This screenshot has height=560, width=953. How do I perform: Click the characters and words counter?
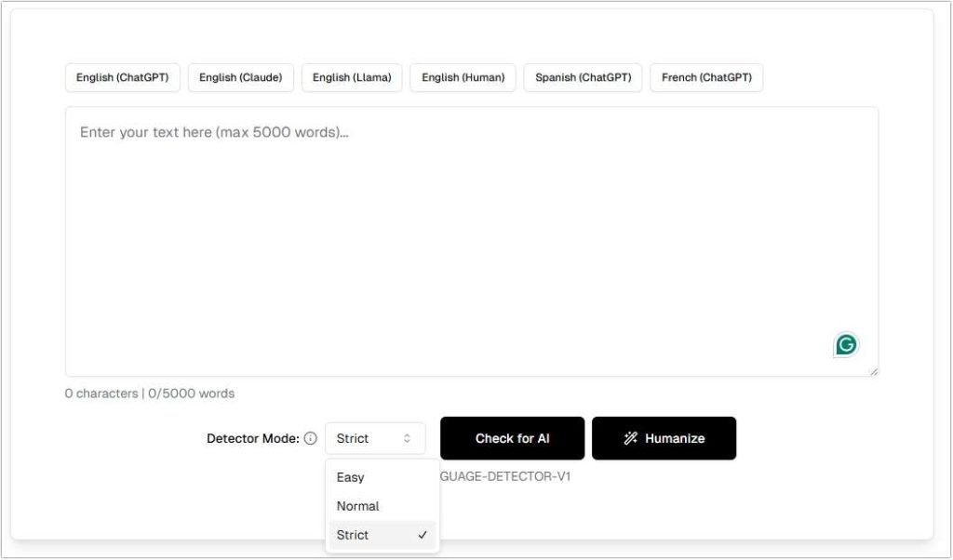pos(150,393)
